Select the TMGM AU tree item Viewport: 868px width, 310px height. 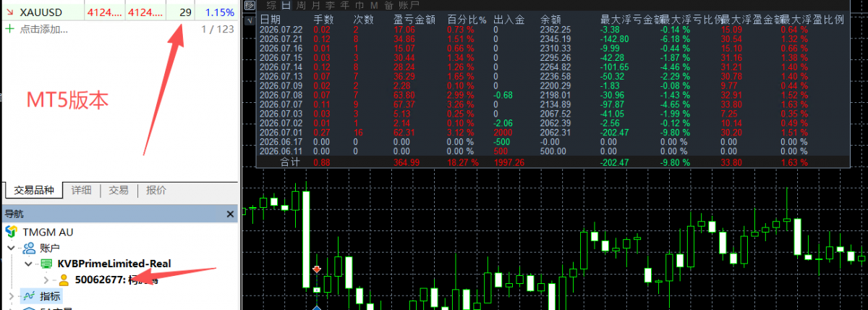point(48,232)
